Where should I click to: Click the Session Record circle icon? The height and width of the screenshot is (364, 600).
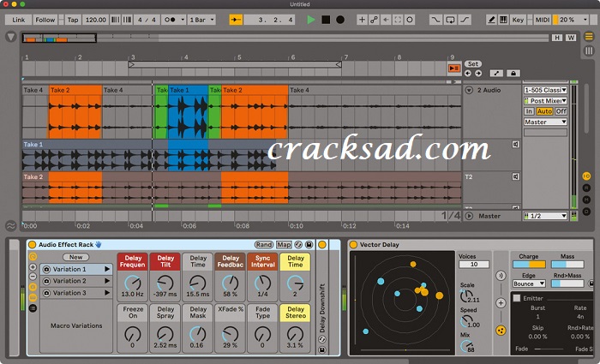click(410, 20)
